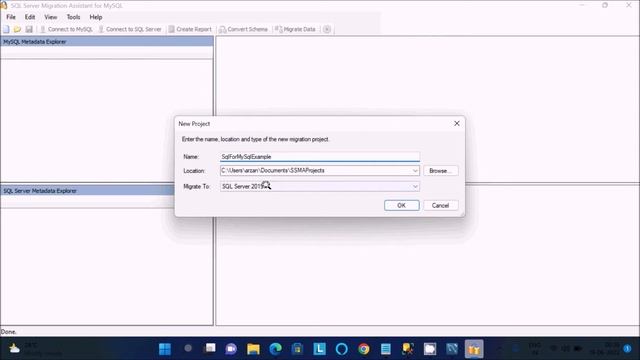Viewport: 640px width, 360px height.
Task: Confirm the dialog with OK
Action: pos(402,205)
